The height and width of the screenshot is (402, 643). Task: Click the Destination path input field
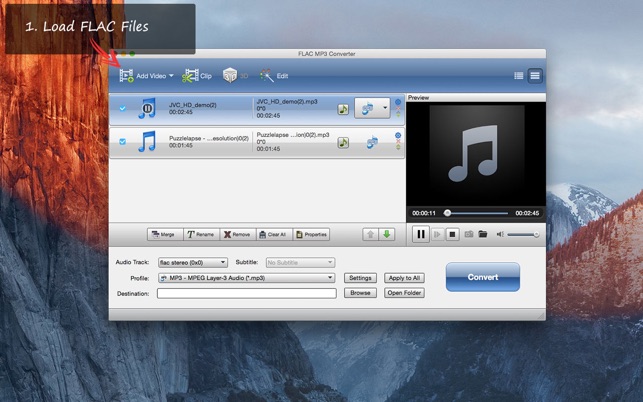coord(246,293)
